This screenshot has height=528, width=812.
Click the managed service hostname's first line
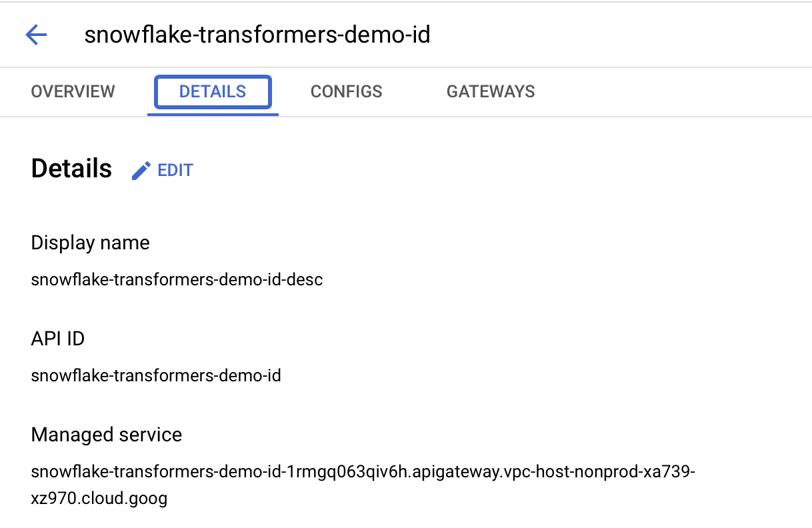click(x=363, y=473)
